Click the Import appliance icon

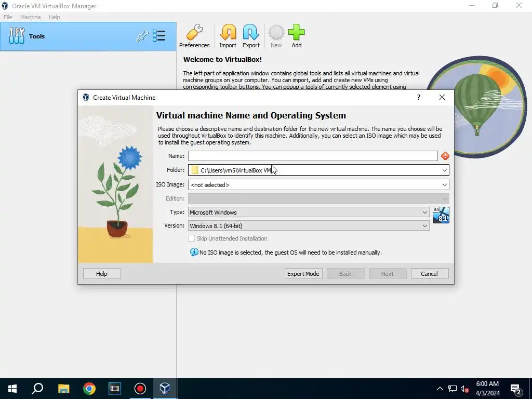pos(228,36)
